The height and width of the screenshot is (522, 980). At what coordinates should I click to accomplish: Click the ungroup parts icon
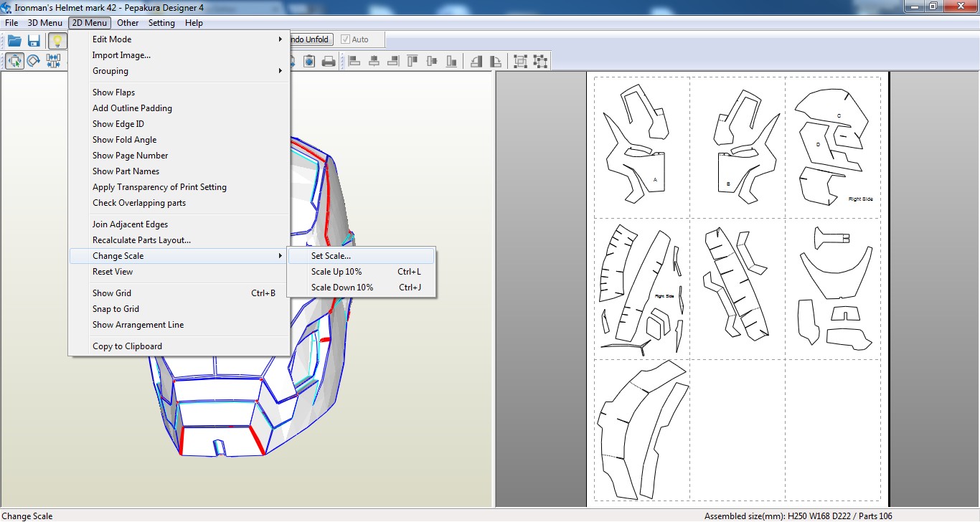click(540, 61)
